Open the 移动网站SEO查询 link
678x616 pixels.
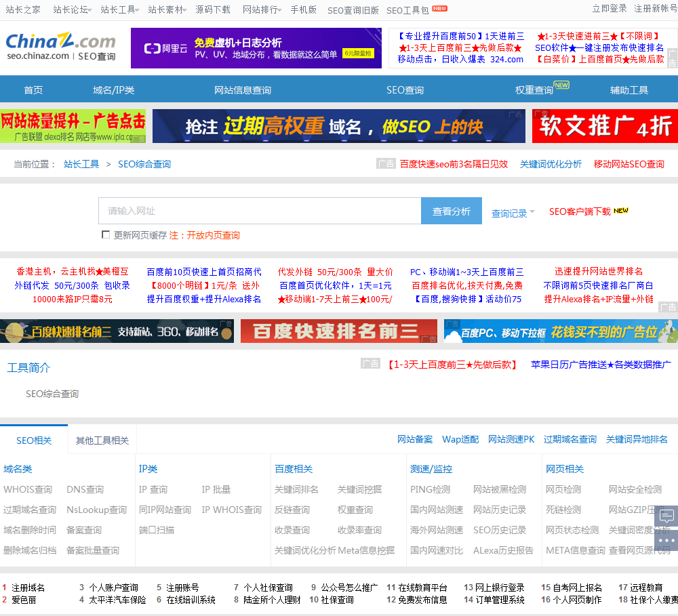point(629,164)
